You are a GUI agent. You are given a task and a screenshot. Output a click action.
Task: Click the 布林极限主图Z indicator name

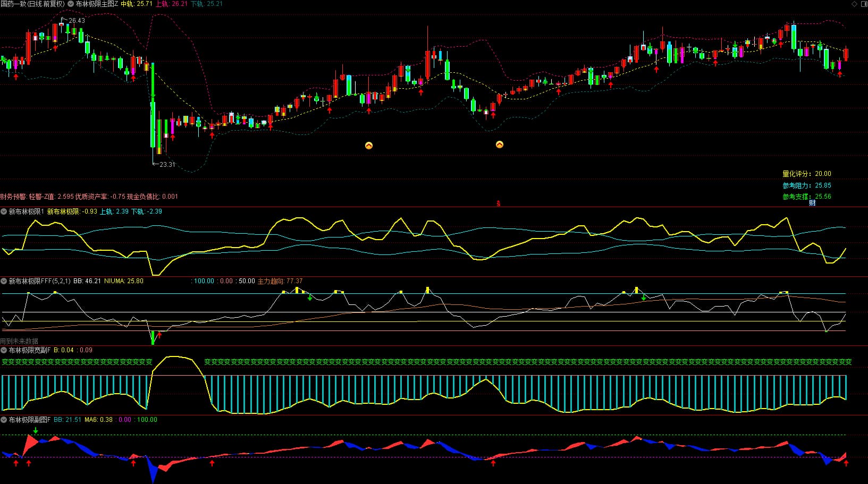coord(97,4)
